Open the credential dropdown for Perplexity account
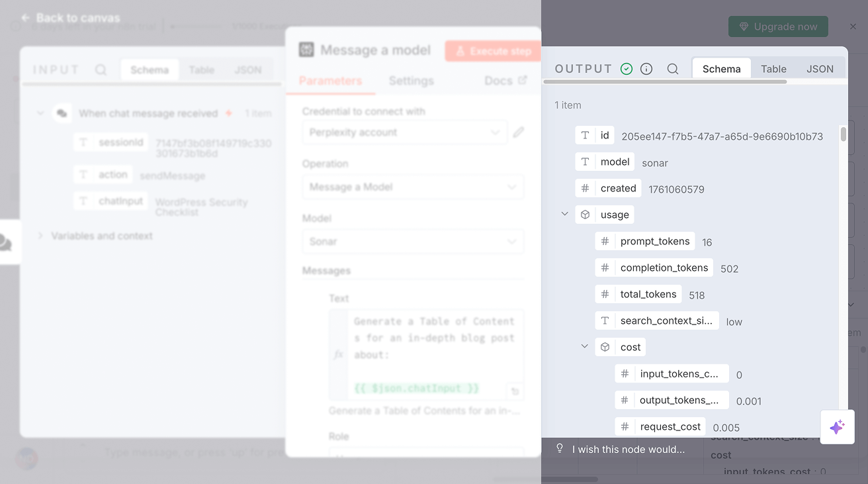Screen dimensions: 868x484 click(404, 132)
